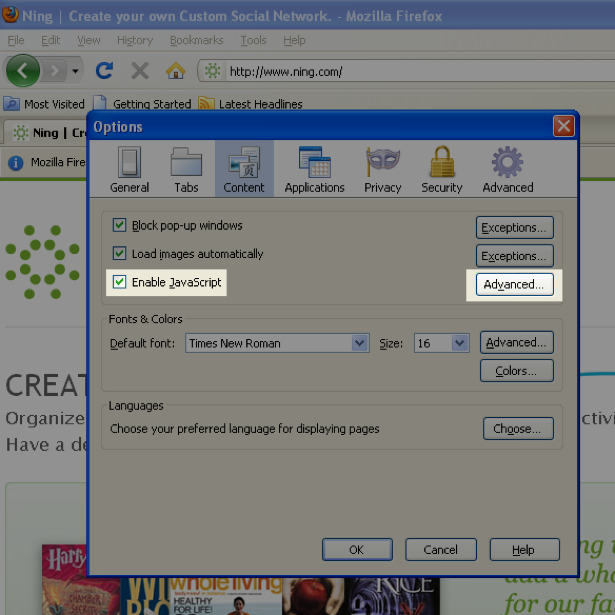The width and height of the screenshot is (615, 615).
Task: Click Advanced button in Fonts & Colors
Action: coord(517,342)
